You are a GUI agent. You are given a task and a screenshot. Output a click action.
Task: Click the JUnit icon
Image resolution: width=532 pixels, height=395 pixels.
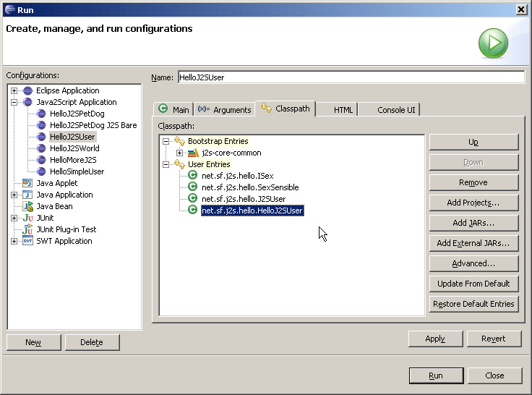coord(27,218)
